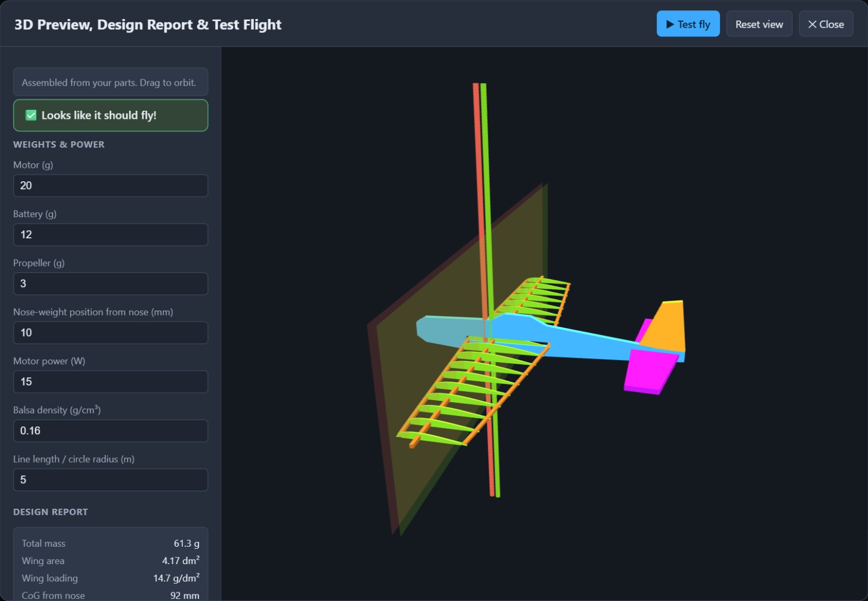The width and height of the screenshot is (868, 601).
Task: Select the Wing area 4.17 dm² value
Action: click(x=181, y=561)
